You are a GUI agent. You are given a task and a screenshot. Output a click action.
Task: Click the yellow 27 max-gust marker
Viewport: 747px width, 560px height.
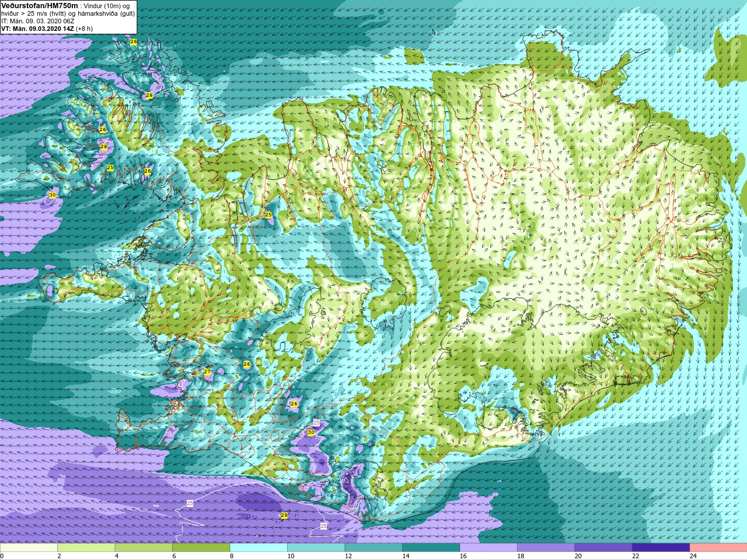207,372
